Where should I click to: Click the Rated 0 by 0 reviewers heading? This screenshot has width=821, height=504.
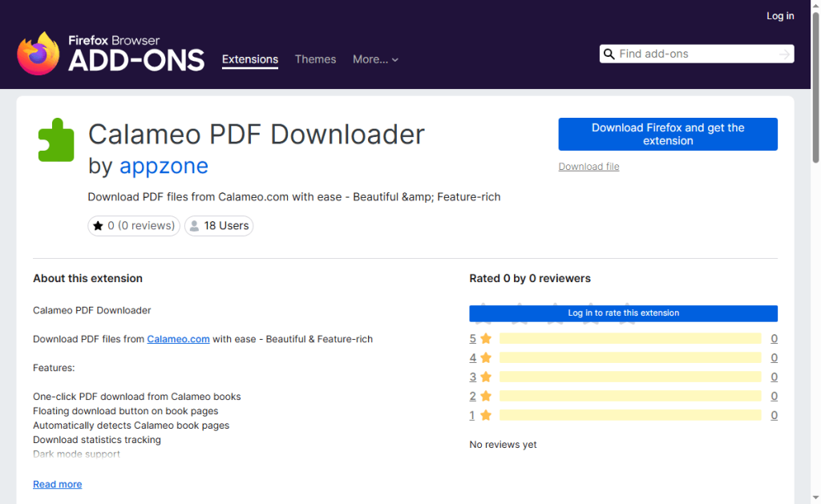pos(530,278)
